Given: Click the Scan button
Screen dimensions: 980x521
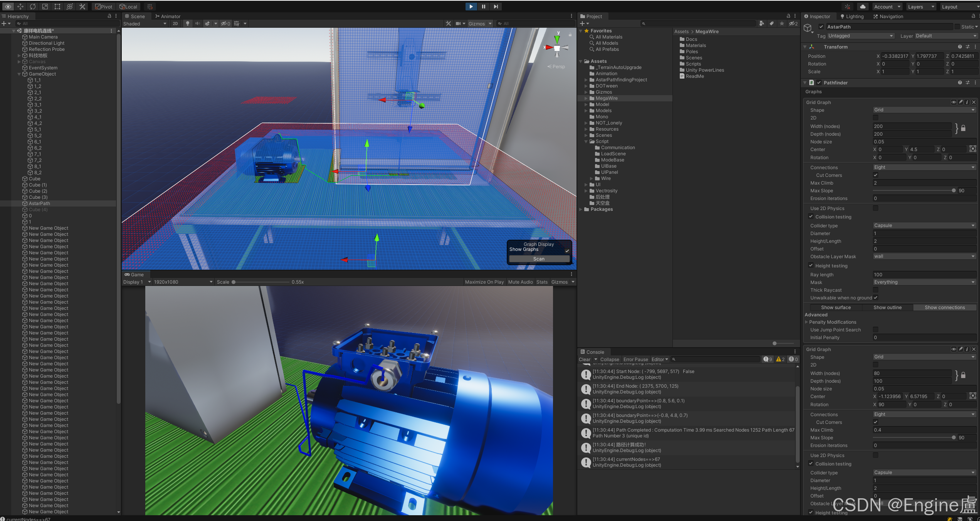Looking at the screenshot, I should [539, 259].
